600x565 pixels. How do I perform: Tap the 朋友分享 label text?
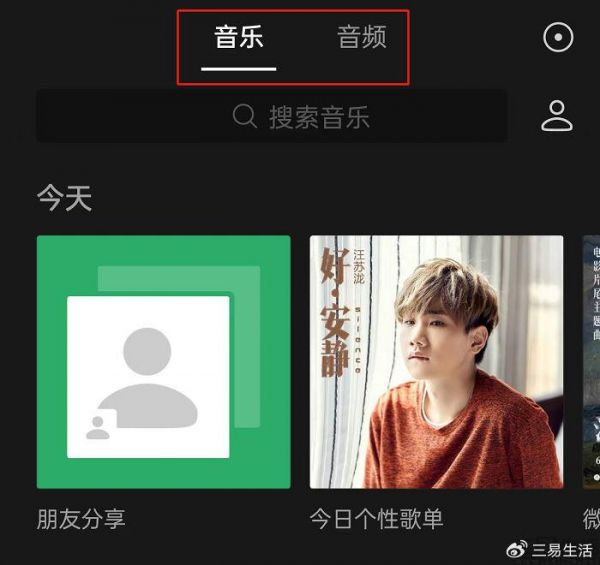click(81, 519)
